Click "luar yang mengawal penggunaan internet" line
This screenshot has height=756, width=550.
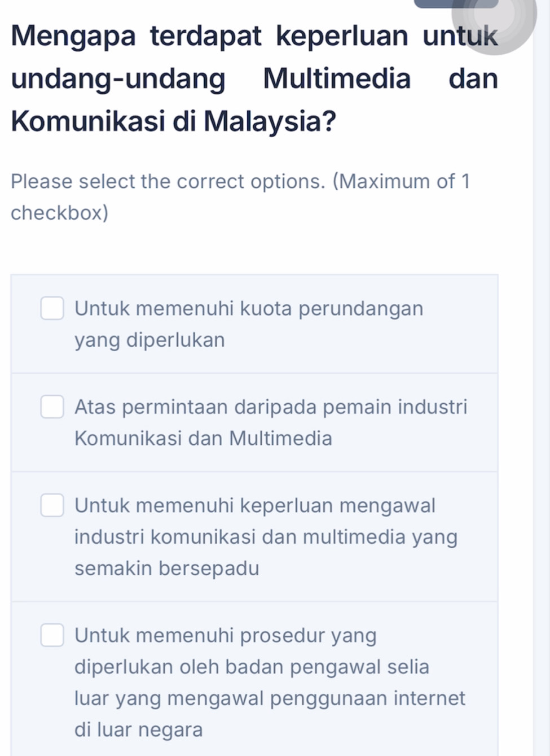pos(270,698)
